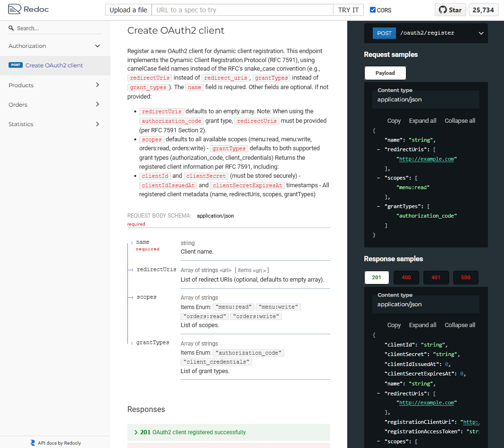This screenshot has height=448, width=504.
Task: Click the "client_credentials" enum value
Action: 216,362
